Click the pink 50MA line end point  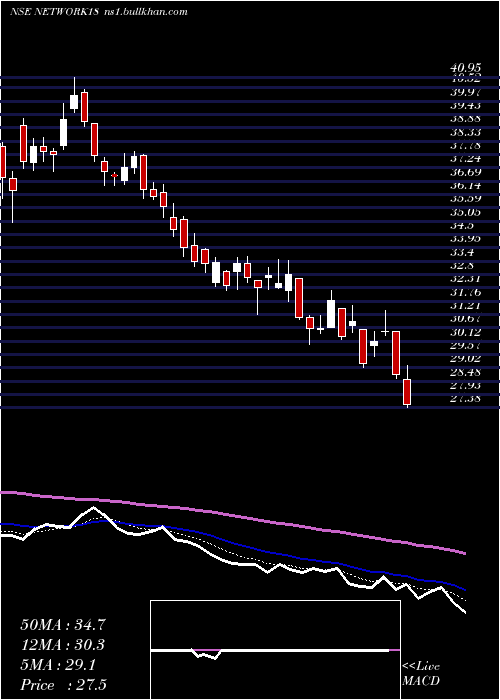(x=466, y=554)
